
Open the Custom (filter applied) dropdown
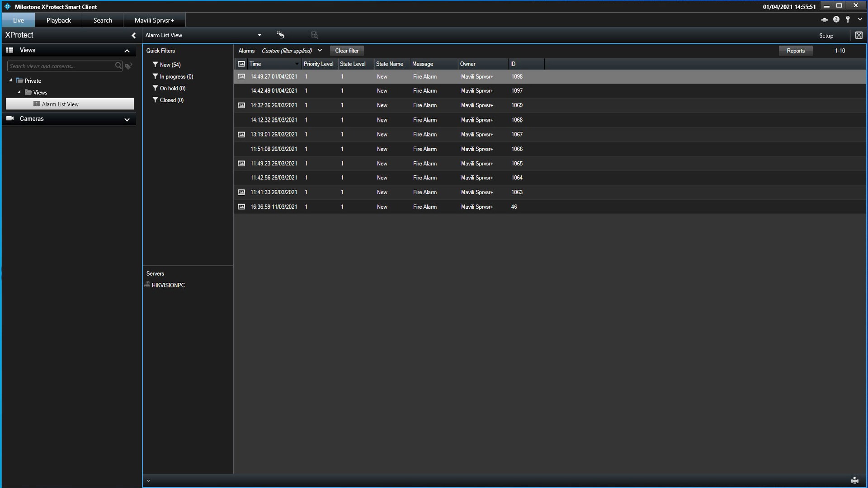tap(292, 51)
